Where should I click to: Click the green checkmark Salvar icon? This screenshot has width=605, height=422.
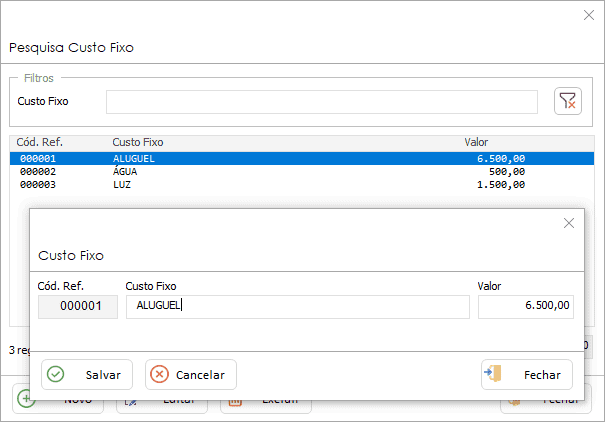pyautogui.click(x=56, y=374)
